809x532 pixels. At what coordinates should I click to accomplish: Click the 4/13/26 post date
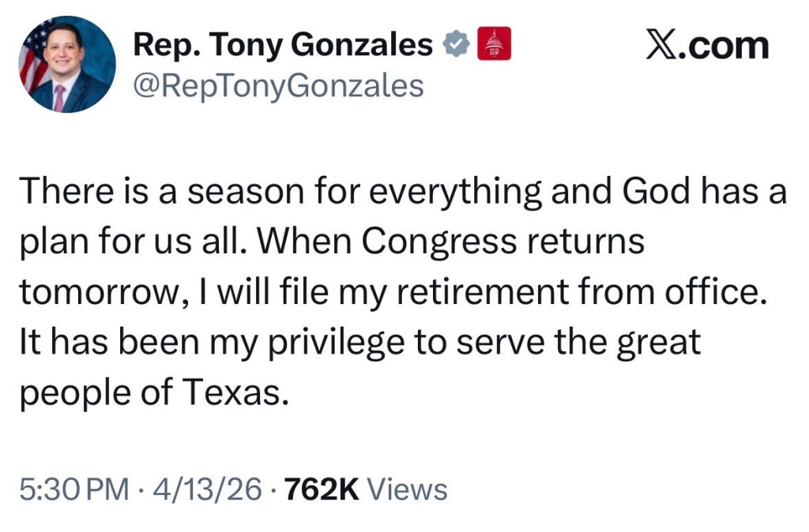[x=209, y=489]
